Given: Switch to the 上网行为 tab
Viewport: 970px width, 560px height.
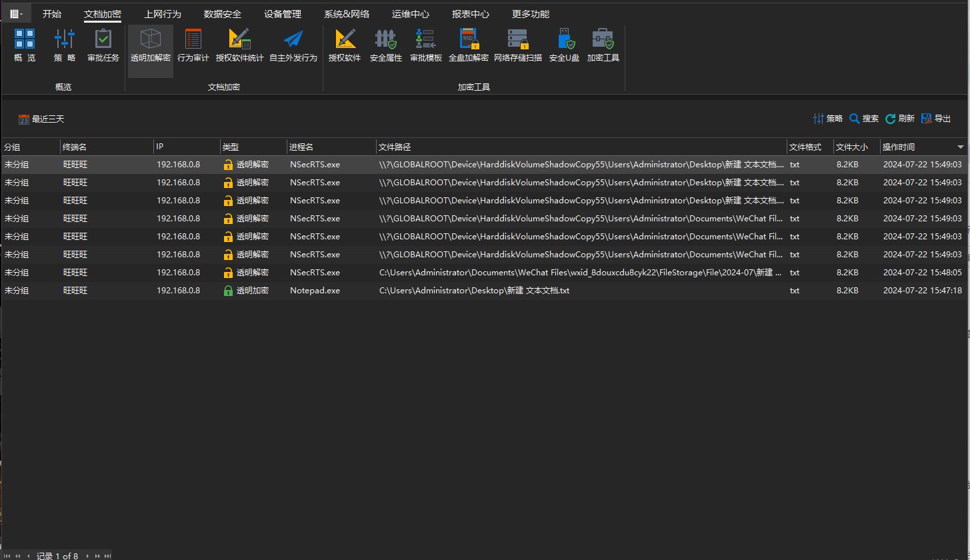Looking at the screenshot, I should pyautogui.click(x=163, y=14).
